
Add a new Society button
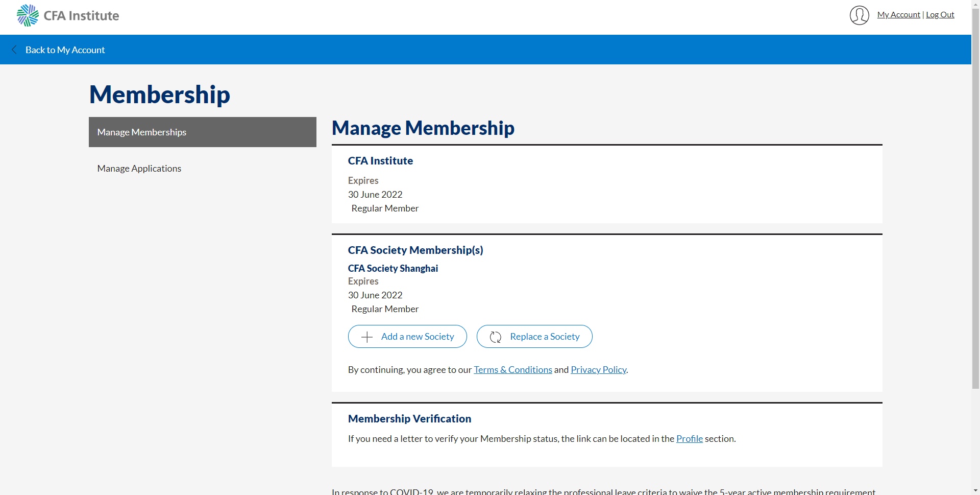[407, 337]
